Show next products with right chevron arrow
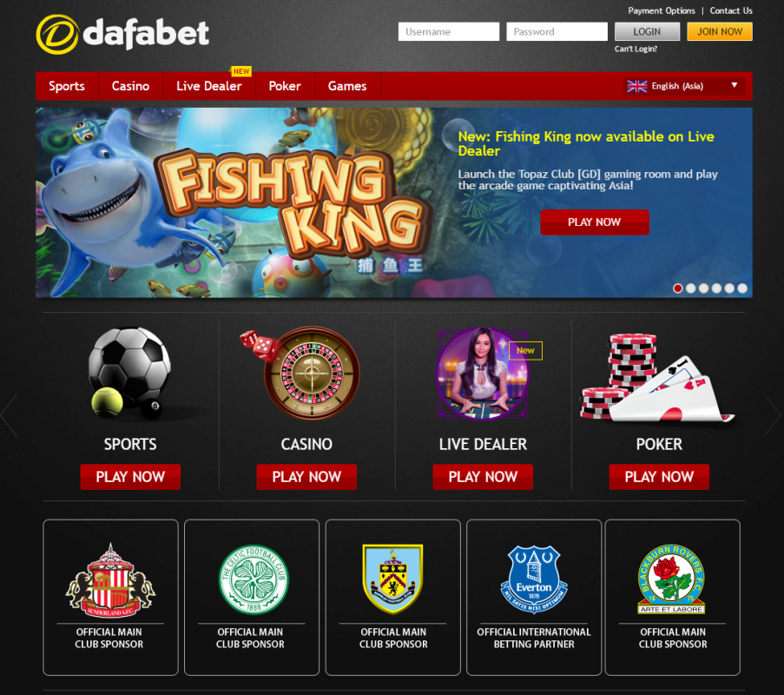Viewport: 784px width, 695px height. (772, 415)
